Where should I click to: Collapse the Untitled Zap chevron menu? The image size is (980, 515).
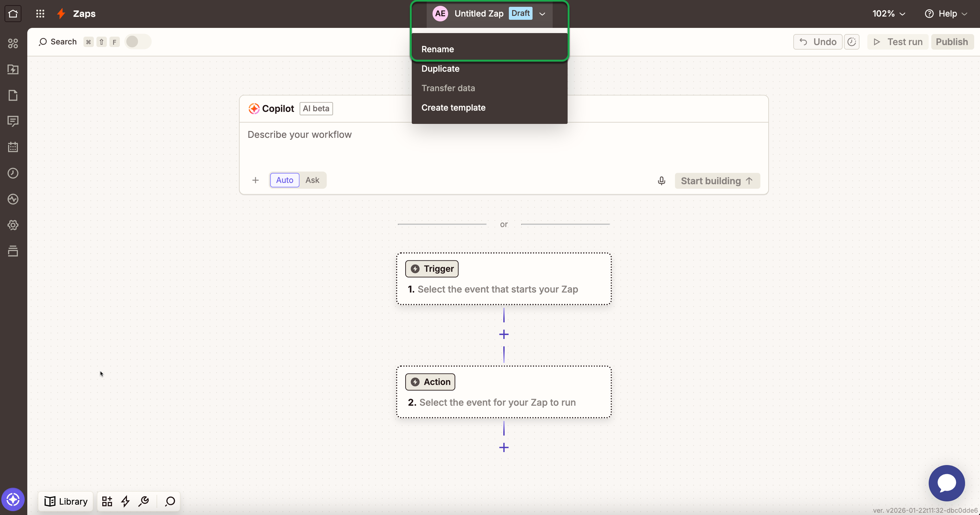(542, 14)
